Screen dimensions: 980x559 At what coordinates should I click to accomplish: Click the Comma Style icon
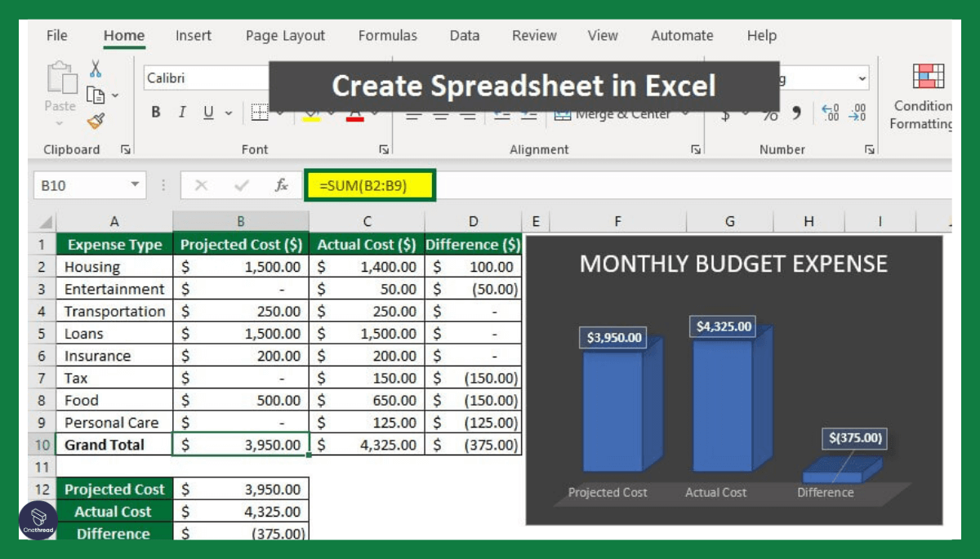(x=796, y=114)
